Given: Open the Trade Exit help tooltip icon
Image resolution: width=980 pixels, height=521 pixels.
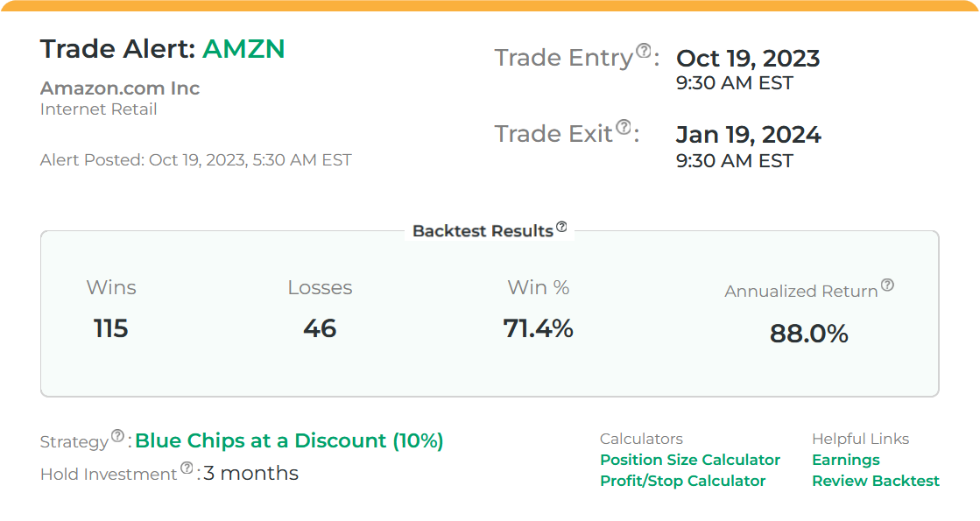Looking at the screenshot, I should click(623, 127).
